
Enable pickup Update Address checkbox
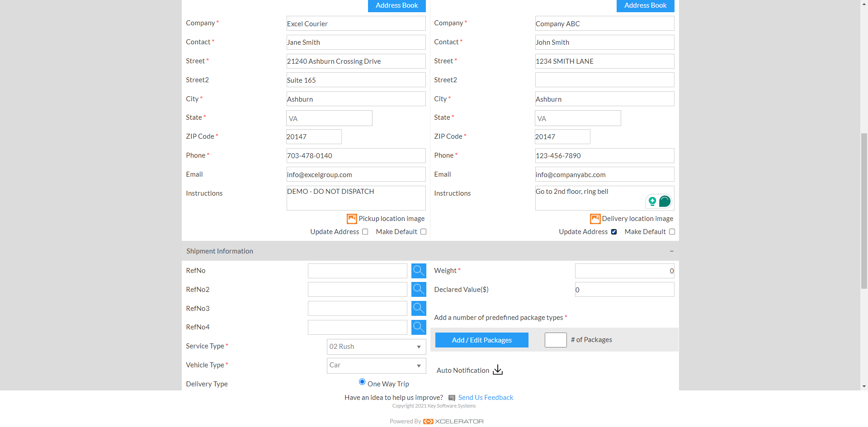365,232
